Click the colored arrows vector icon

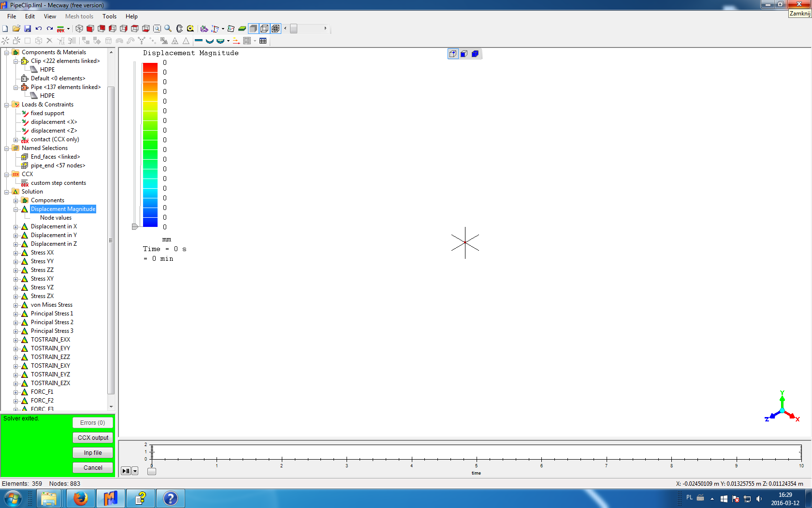[x=236, y=41]
